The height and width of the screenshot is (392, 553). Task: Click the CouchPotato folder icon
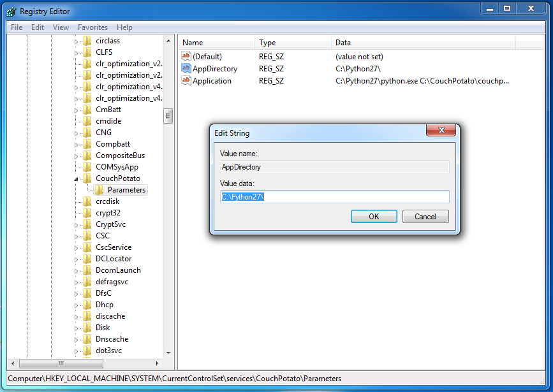[87, 178]
